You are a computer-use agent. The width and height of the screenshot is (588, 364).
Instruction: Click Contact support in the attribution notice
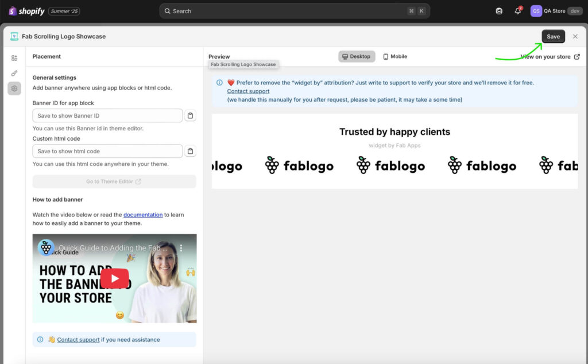(248, 91)
